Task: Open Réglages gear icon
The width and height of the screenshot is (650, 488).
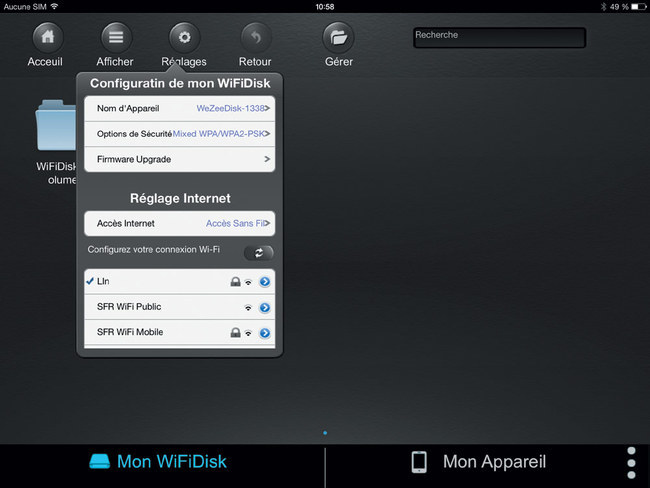Action: (184, 37)
